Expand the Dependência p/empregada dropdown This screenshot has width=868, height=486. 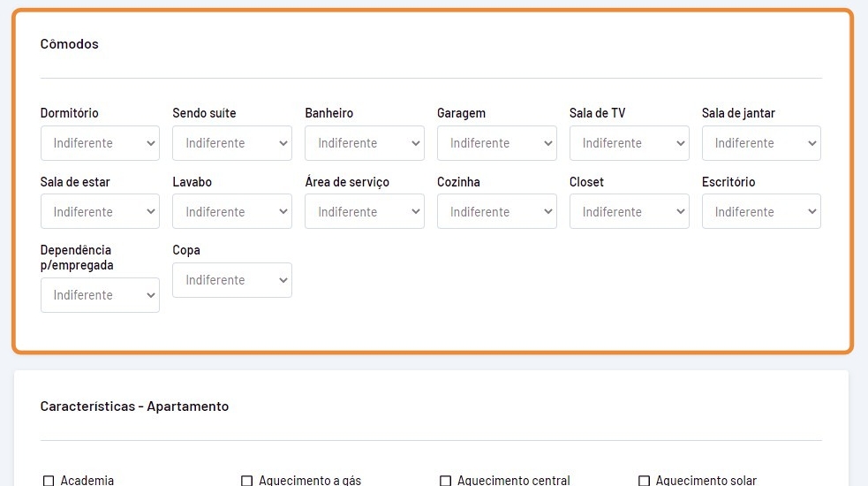tap(100, 295)
